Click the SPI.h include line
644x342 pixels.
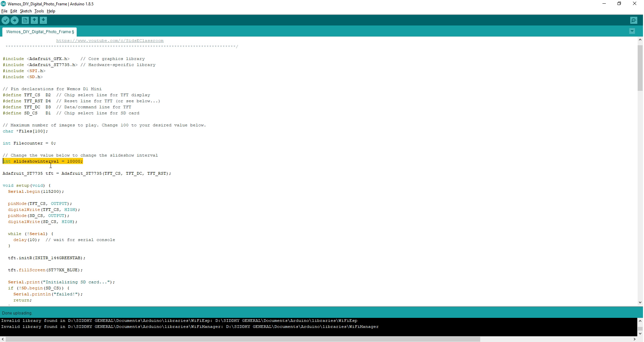point(24,71)
